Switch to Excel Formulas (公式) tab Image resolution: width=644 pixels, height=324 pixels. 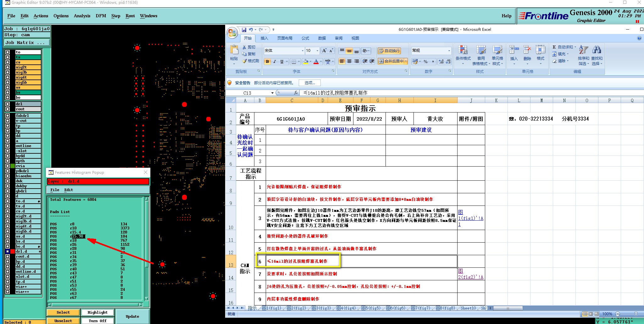pos(305,38)
